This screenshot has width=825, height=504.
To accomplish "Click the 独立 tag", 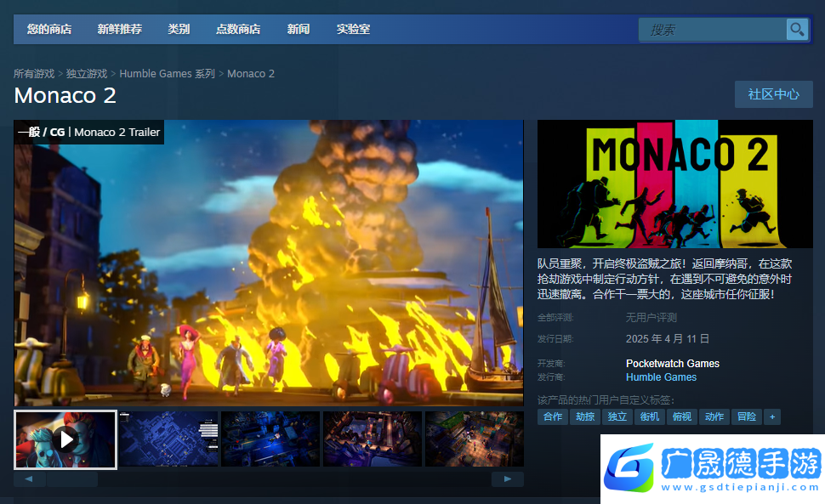I will pos(617,416).
